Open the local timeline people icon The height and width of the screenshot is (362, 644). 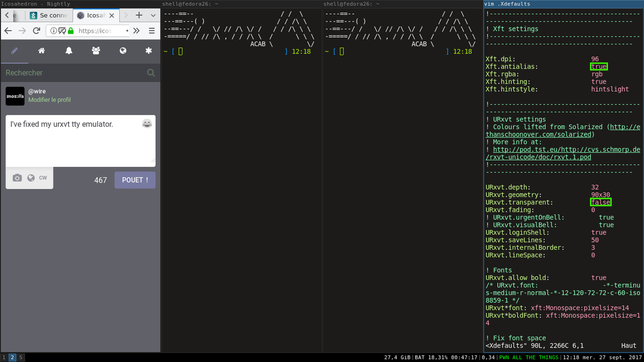(x=96, y=51)
